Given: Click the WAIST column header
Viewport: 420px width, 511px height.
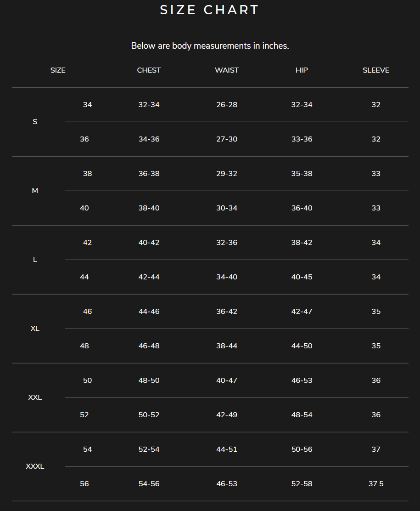Looking at the screenshot, I should coord(227,70).
